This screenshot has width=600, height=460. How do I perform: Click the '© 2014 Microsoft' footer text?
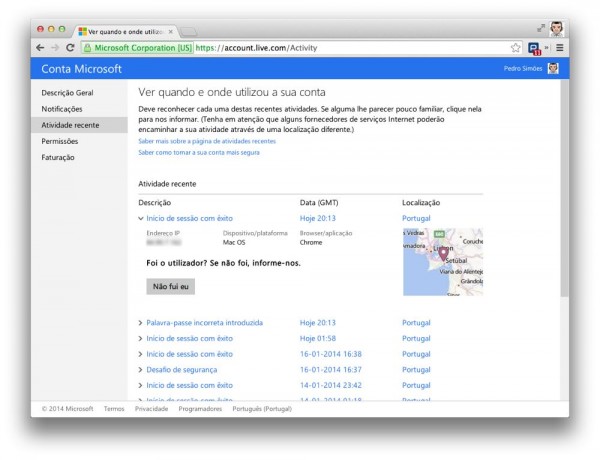point(67,409)
